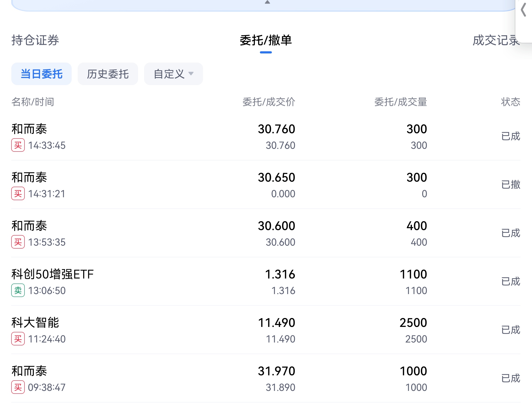Select the 30.650 order price
Screen dimensions: 532x406
tap(276, 177)
